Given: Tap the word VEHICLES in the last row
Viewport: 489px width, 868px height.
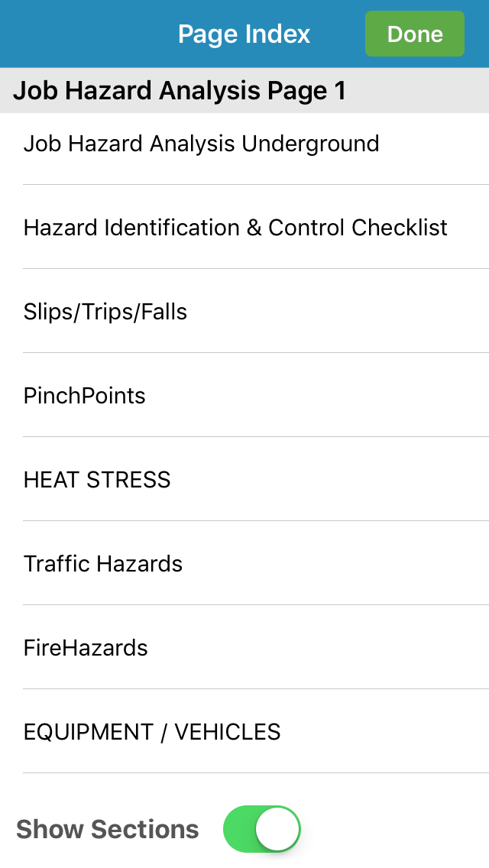Looking at the screenshot, I should click(x=228, y=732).
